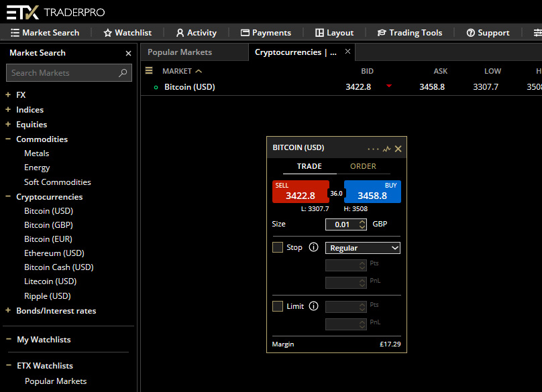
Task: Click the Stop PnL input field
Action: click(x=345, y=283)
